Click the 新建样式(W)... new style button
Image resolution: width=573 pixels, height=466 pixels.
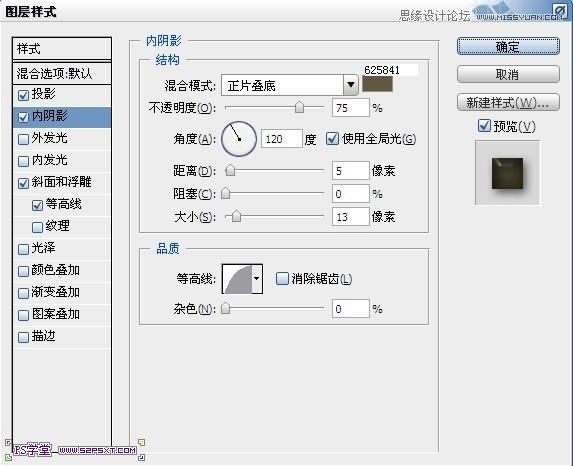[508, 103]
